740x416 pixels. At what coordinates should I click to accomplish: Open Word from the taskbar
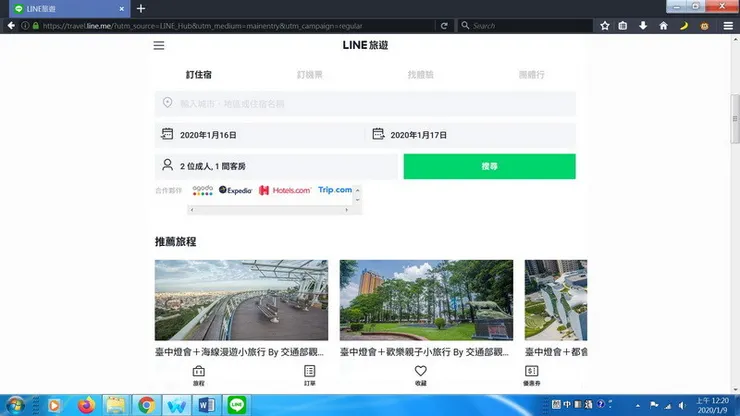point(206,405)
